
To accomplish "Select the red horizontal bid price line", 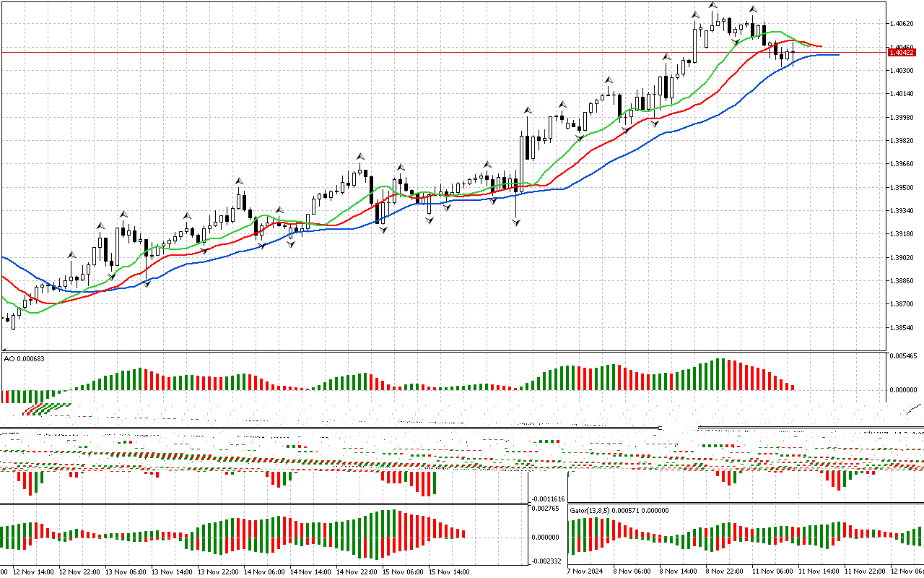I will tap(443, 52).
